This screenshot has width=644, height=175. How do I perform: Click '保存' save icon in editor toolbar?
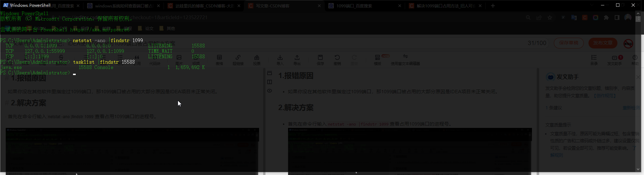pyautogui.click(x=320, y=60)
